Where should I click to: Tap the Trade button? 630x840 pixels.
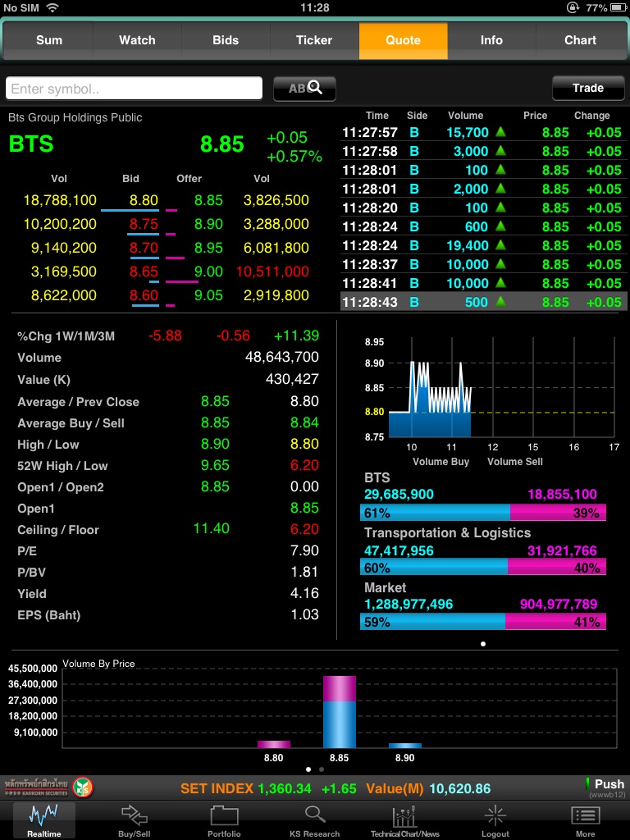[x=588, y=88]
